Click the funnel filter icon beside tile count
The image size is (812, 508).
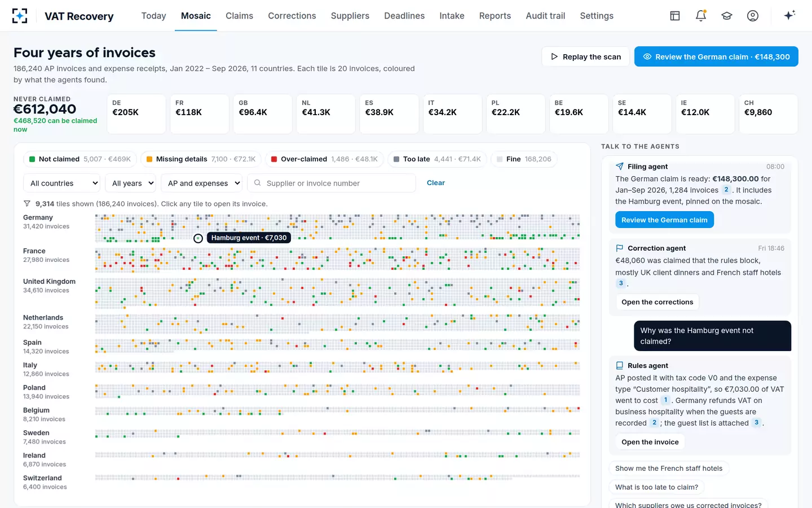(x=27, y=204)
